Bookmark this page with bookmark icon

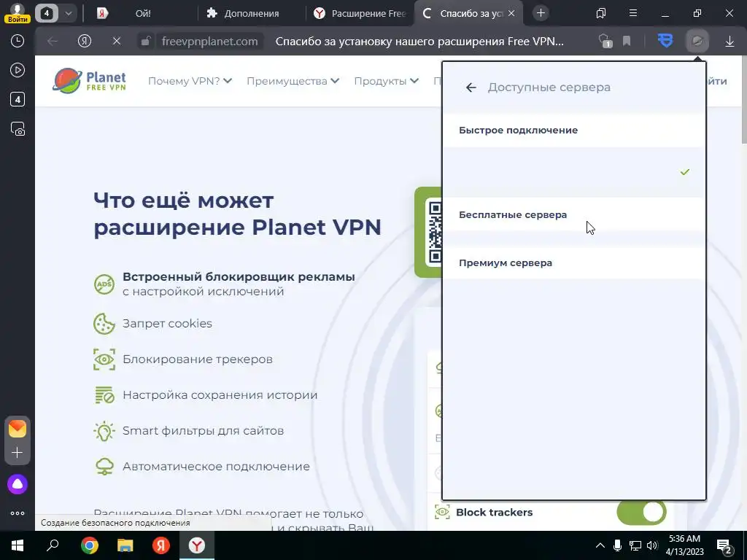pos(627,42)
